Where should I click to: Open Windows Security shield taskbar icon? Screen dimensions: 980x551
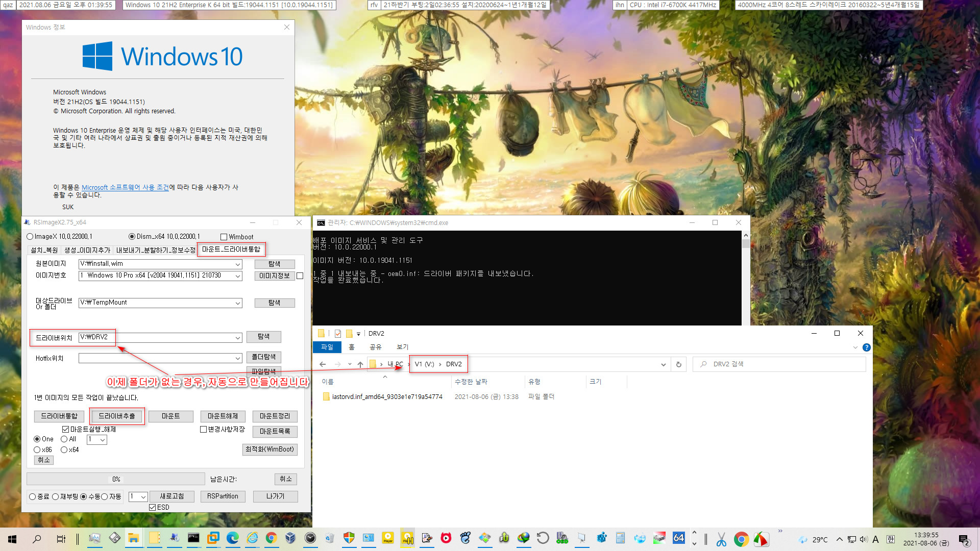(349, 538)
